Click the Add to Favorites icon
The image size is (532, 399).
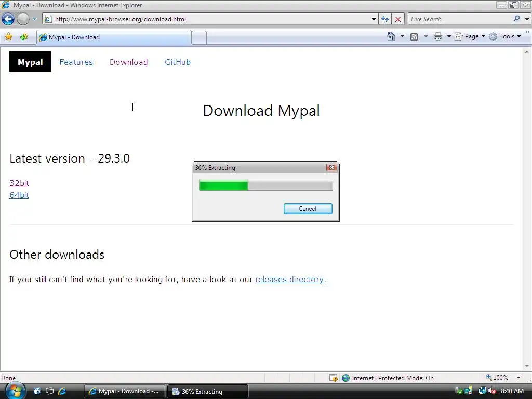tap(24, 37)
